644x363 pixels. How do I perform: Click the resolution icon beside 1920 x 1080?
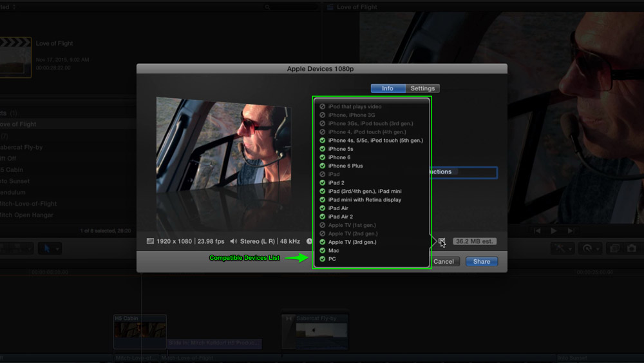151,241
